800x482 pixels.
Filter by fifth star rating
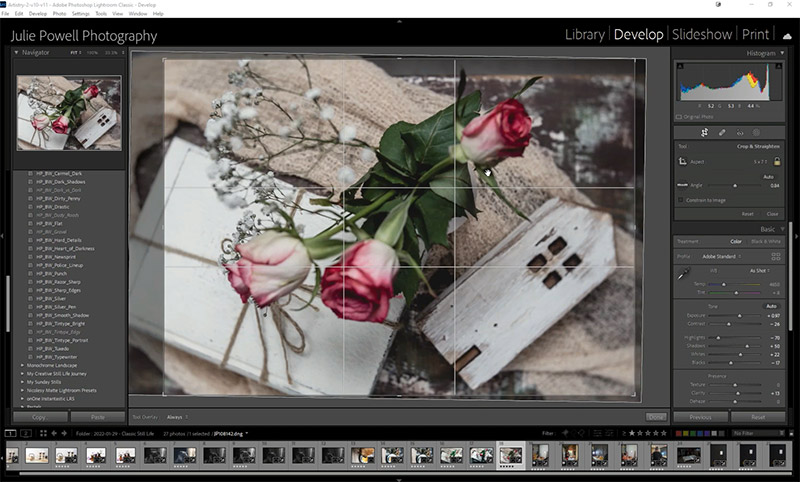click(x=664, y=433)
